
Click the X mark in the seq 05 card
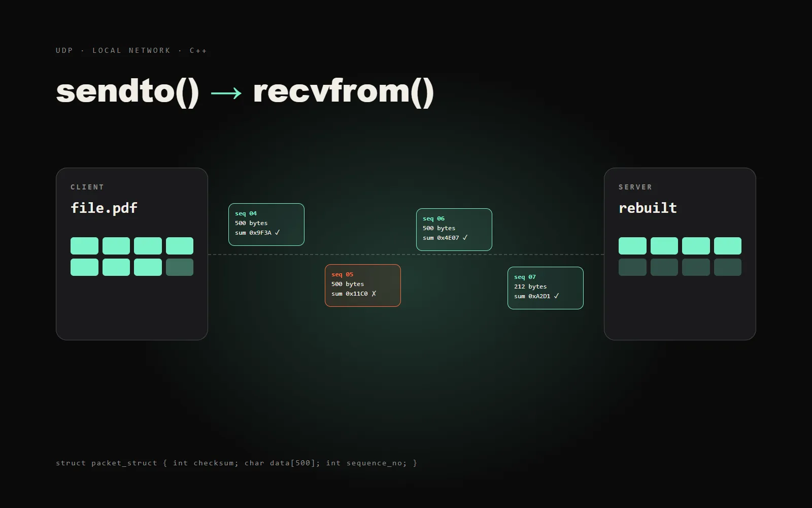(x=374, y=294)
